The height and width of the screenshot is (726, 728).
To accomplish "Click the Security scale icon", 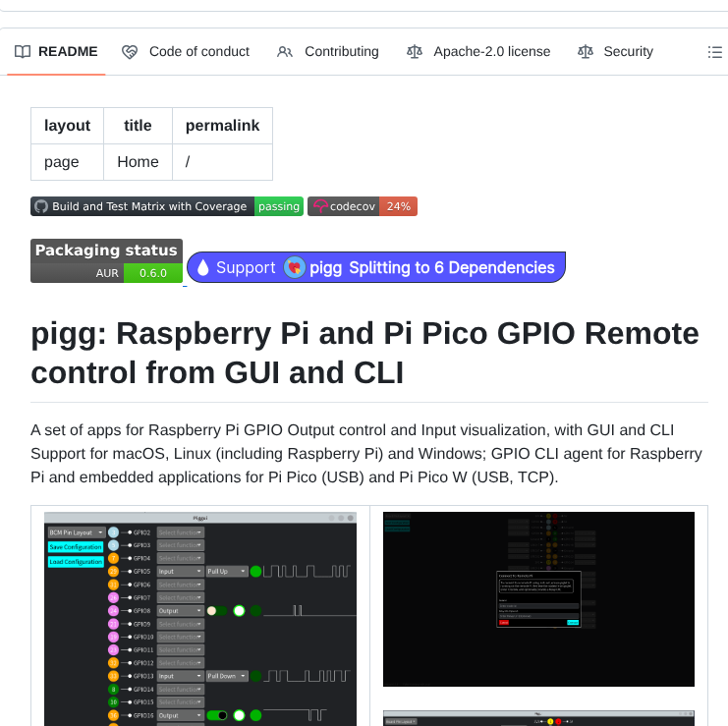I will point(586,51).
